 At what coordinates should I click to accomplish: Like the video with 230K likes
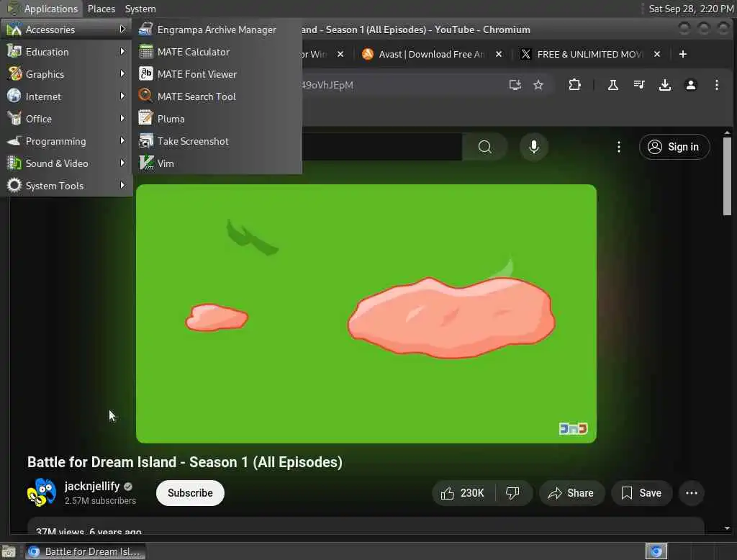tap(463, 493)
